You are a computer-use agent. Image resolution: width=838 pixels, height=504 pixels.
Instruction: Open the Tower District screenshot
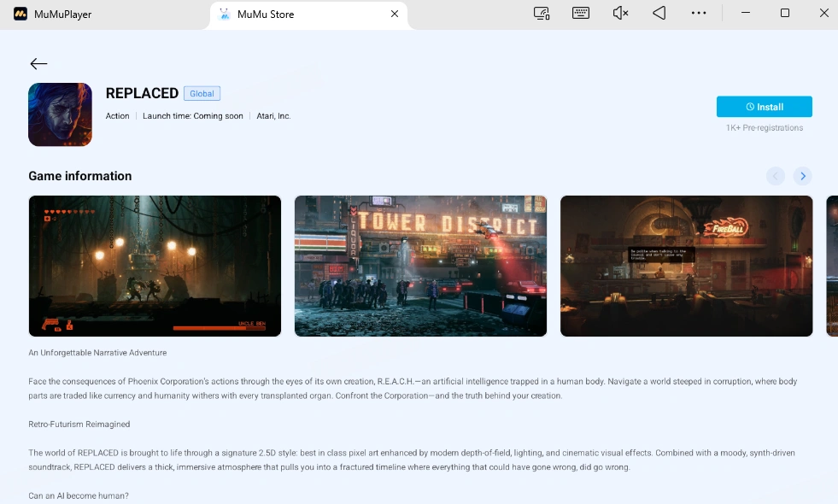click(420, 267)
